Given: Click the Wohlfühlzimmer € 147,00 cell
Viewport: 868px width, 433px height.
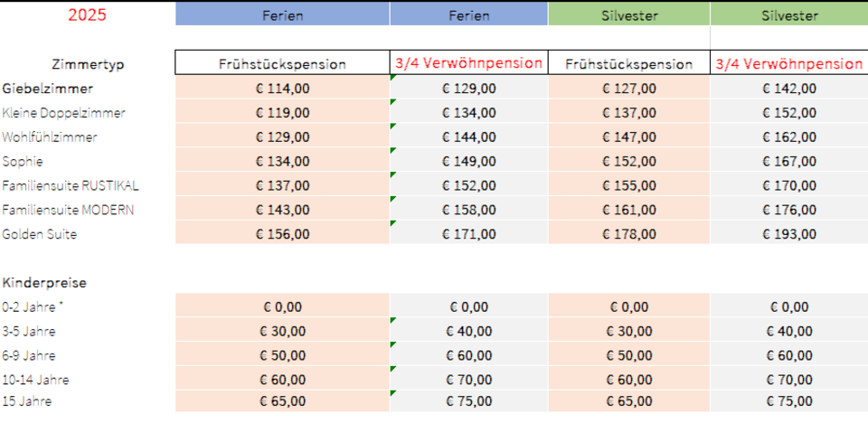Looking at the screenshot, I should pyautogui.click(x=628, y=137).
